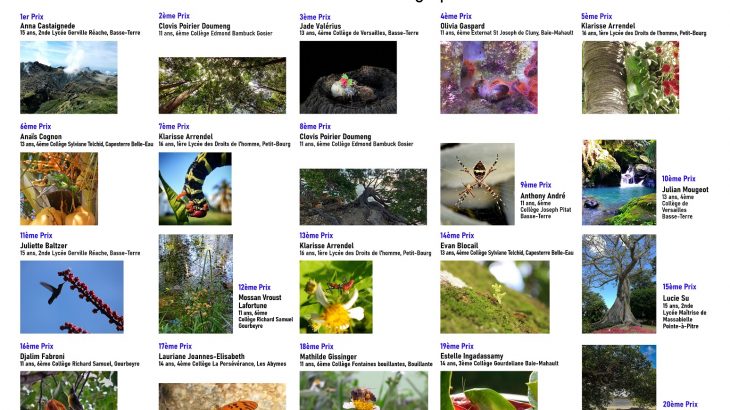Select Jade Valérius' black background nest photo

click(x=348, y=77)
